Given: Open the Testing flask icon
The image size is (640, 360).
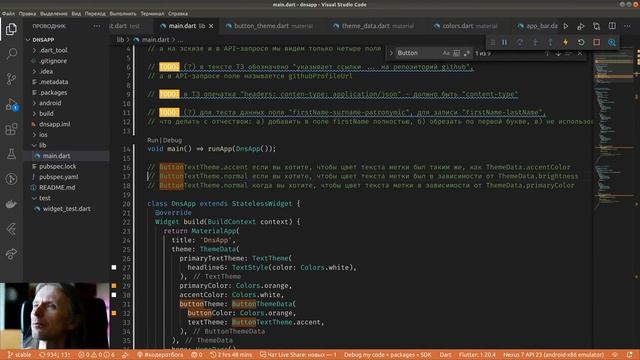Looking at the screenshot, I should (11, 154).
